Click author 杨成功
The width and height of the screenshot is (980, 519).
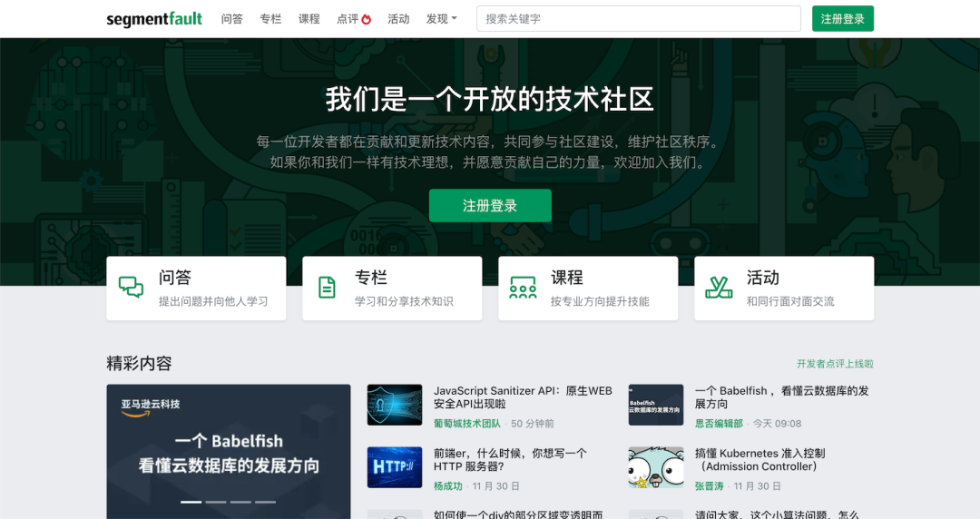click(448, 485)
